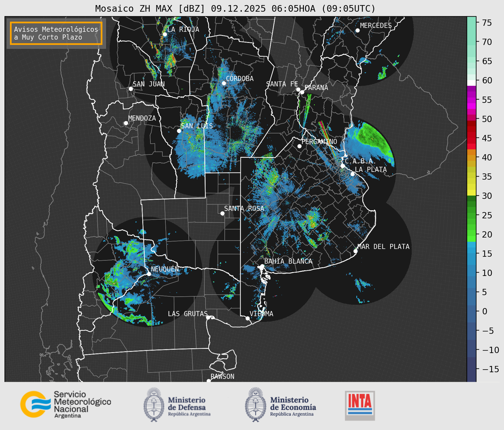Click the Ministerio de Defensa emblem

(154, 405)
